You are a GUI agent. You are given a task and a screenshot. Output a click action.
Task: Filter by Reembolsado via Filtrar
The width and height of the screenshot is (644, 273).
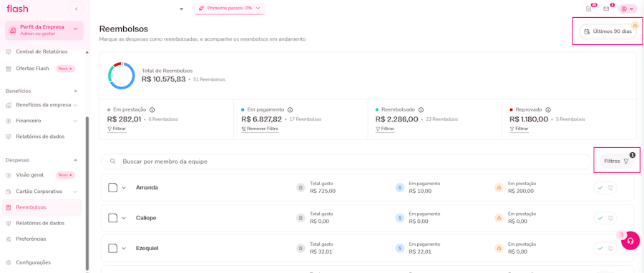point(385,129)
